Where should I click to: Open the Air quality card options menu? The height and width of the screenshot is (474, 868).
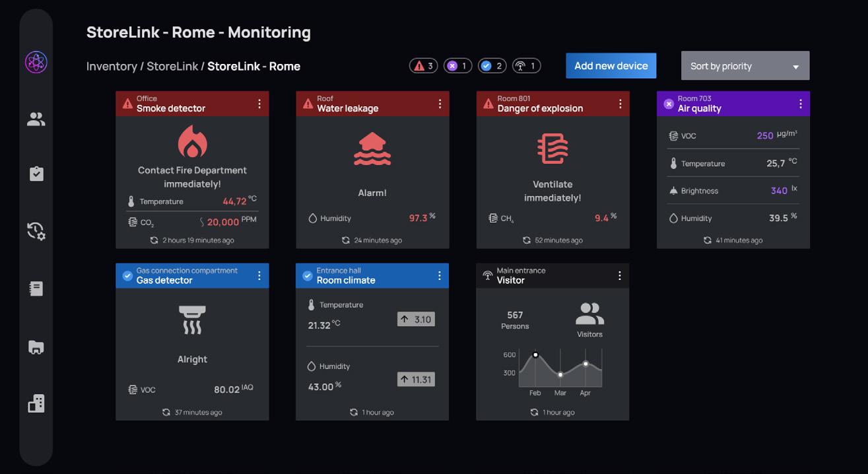pyautogui.click(x=801, y=104)
